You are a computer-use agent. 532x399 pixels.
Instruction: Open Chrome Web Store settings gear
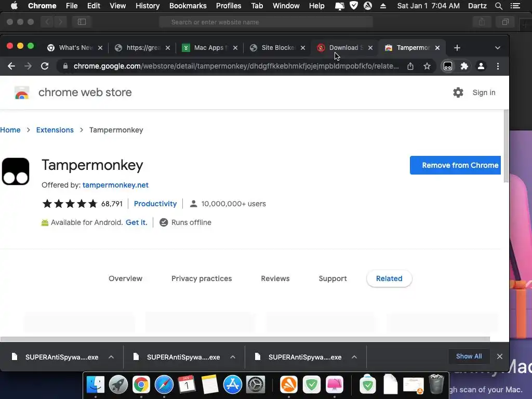(x=458, y=92)
